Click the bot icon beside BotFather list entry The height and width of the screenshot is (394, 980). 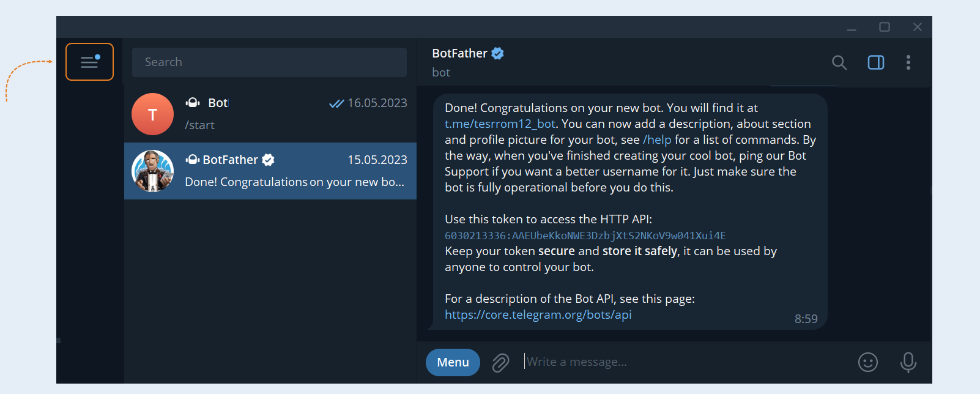click(x=193, y=160)
